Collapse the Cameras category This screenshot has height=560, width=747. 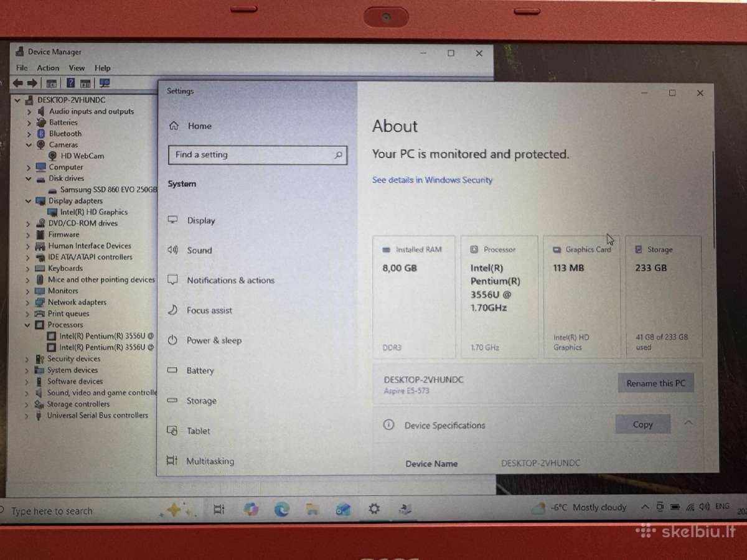(29, 145)
